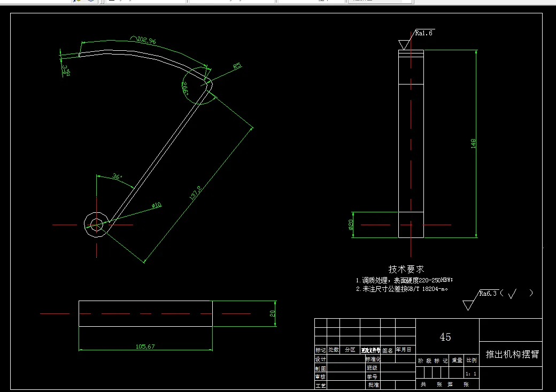Select the 设计 row label
This screenshot has width=556, height=392.
pos(321,359)
